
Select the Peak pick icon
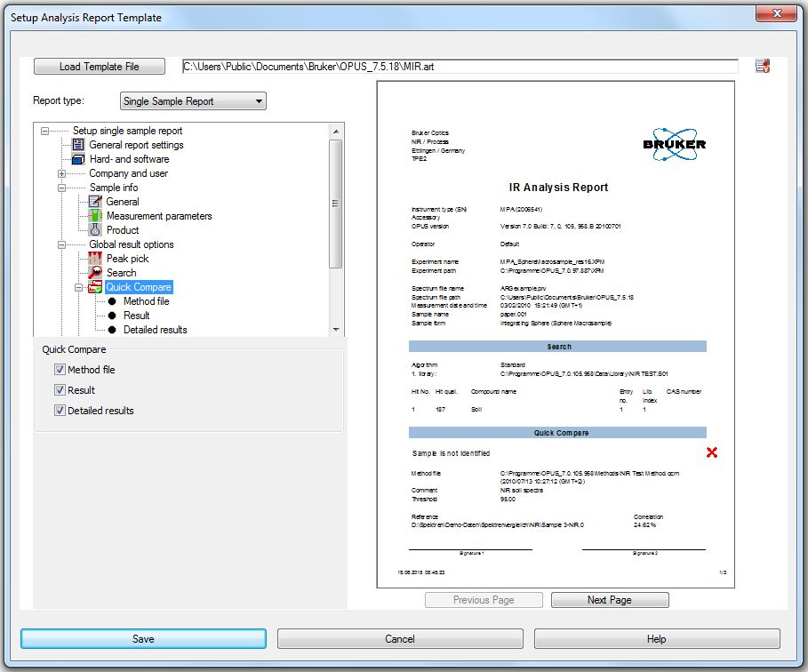pyautogui.click(x=96, y=259)
